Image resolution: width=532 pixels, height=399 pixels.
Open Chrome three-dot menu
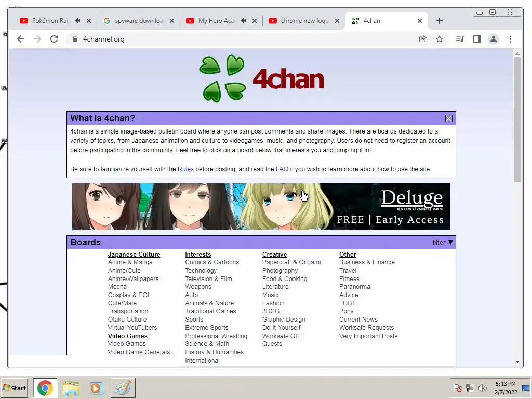[510, 39]
